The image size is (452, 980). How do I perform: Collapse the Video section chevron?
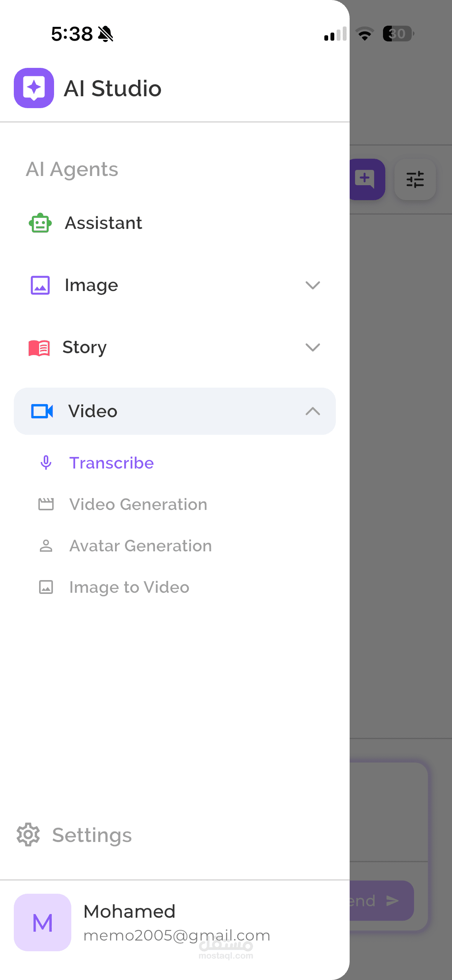coord(312,411)
